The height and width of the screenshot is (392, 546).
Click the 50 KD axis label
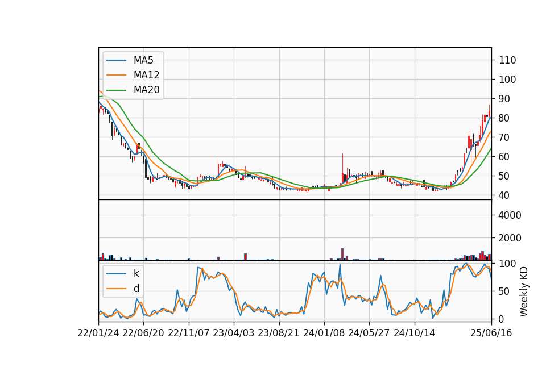tap(504, 291)
